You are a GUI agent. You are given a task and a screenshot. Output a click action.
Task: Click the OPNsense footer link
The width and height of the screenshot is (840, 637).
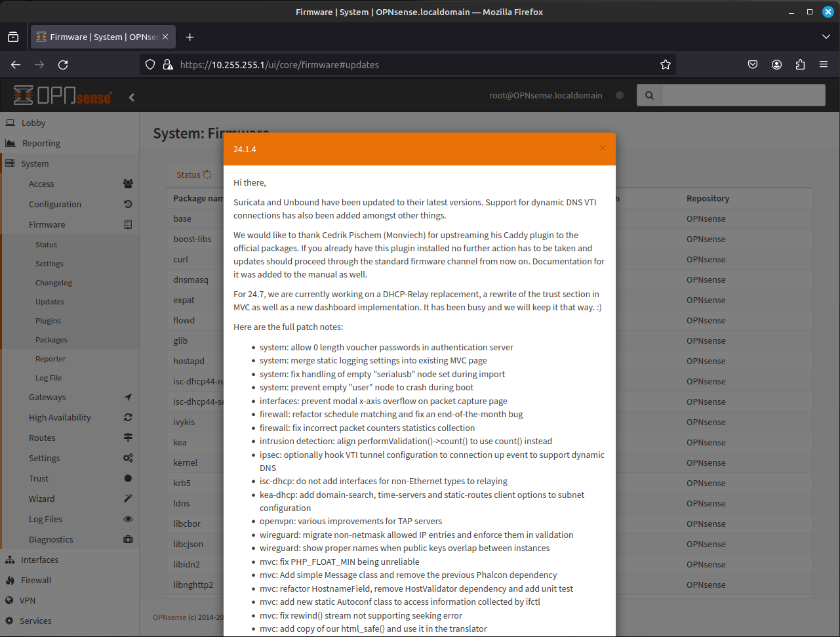click(x=170, y=617)
